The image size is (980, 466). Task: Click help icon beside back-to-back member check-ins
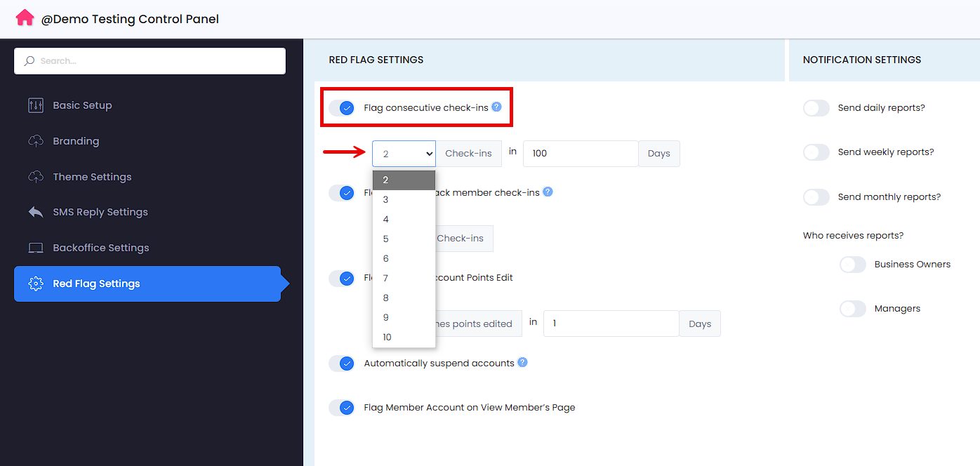click(548, 192)
